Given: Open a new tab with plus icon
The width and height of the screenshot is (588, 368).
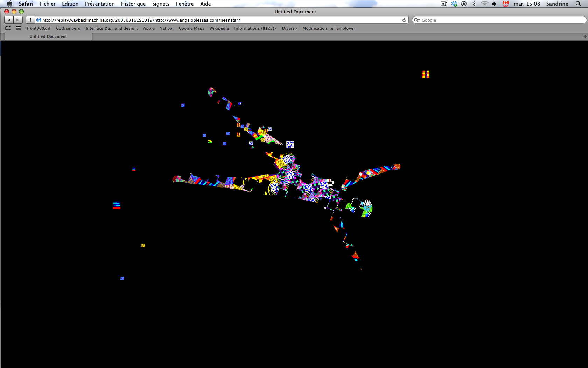Looking at the screenshot, I should click(585, 36).
